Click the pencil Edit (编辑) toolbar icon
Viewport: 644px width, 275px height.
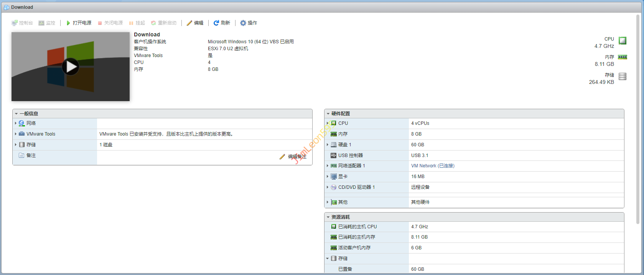pyautogui.click(x=189, y=23)
